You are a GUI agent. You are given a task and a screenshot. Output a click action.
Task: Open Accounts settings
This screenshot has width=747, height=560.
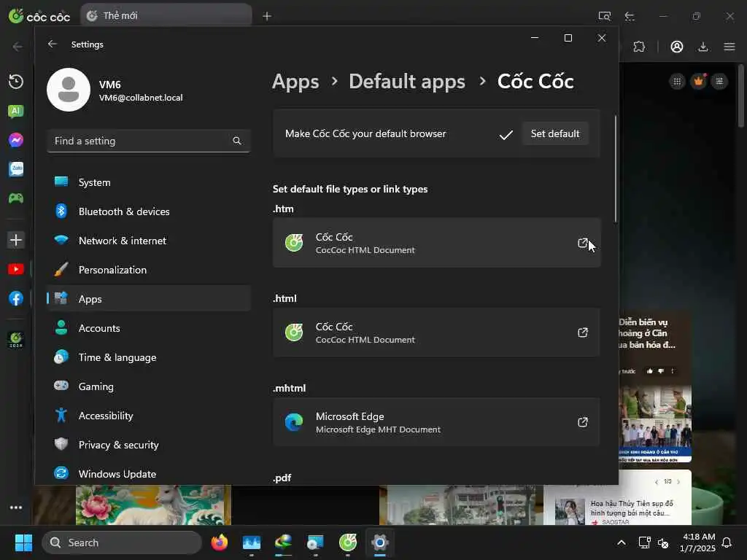[x=149, y=328]
